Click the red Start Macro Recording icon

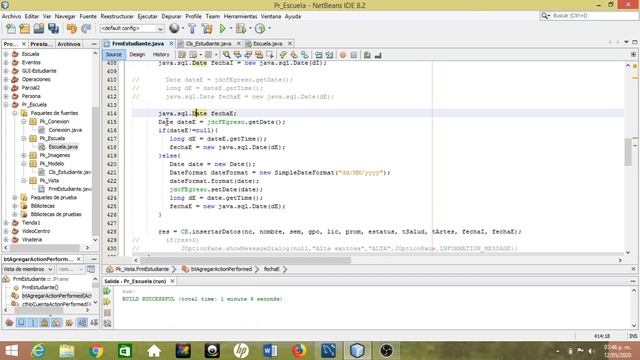point(343,55)
